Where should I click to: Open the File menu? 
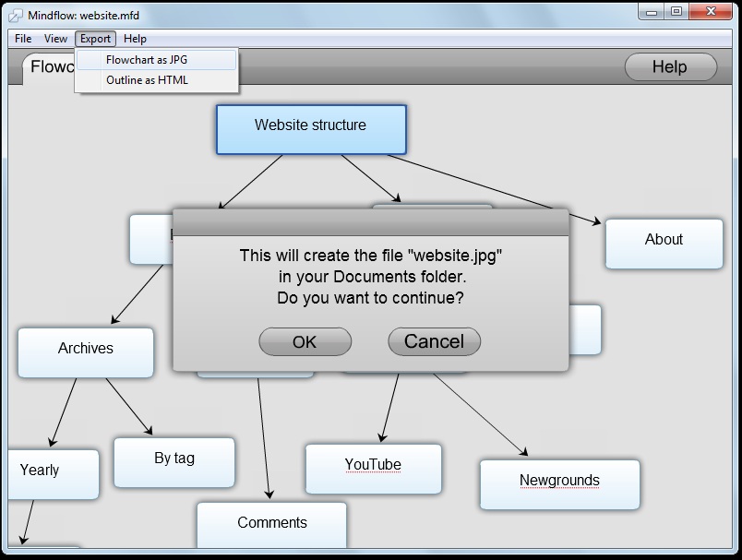(23, 39)
